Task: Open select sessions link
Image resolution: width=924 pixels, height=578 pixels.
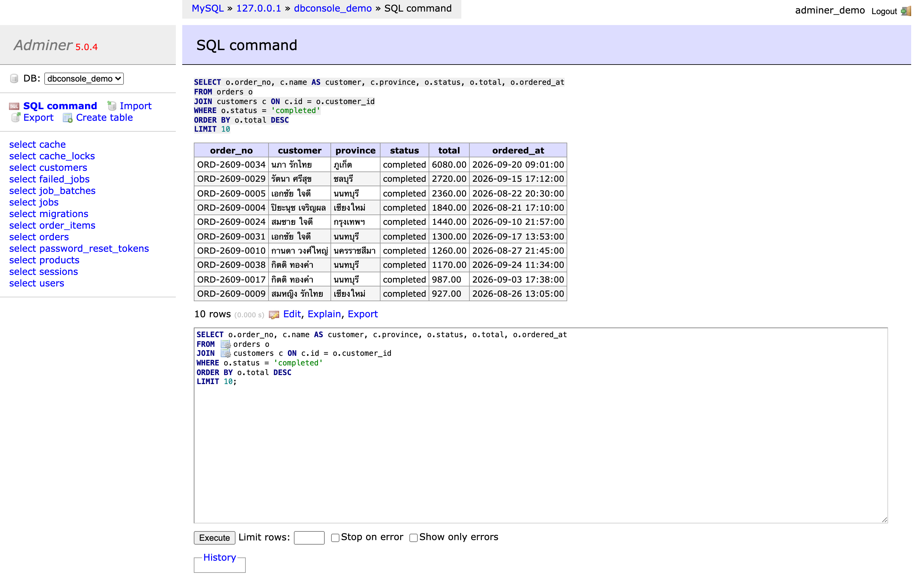Action: [44, 271]
